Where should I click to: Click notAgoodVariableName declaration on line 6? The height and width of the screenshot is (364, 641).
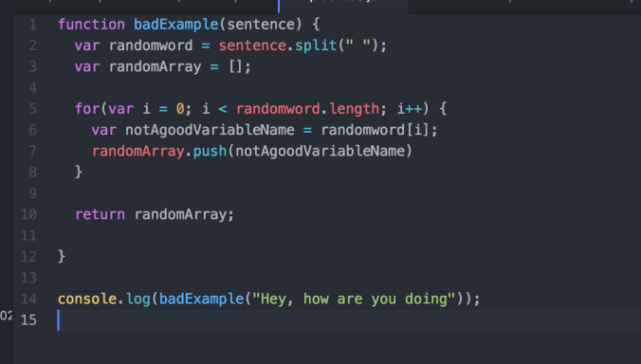(210, 130)
